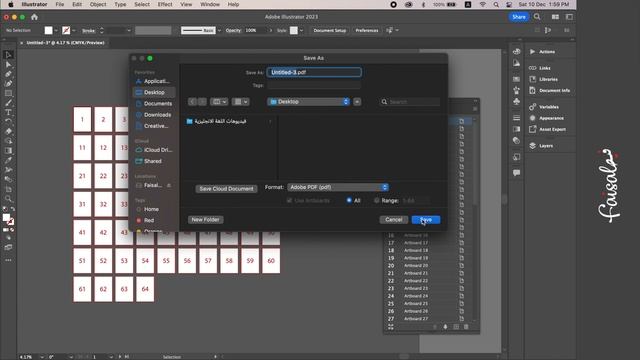Click the New Folder button

[x=206, y=220]
